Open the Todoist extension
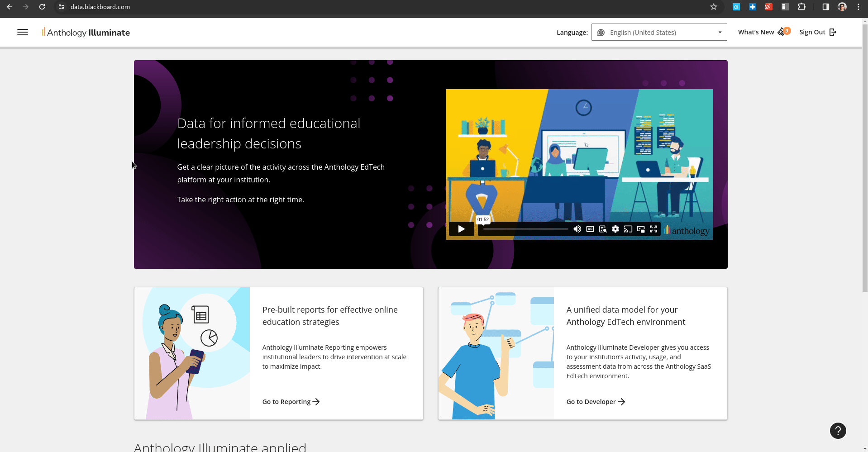 point(768,7)
